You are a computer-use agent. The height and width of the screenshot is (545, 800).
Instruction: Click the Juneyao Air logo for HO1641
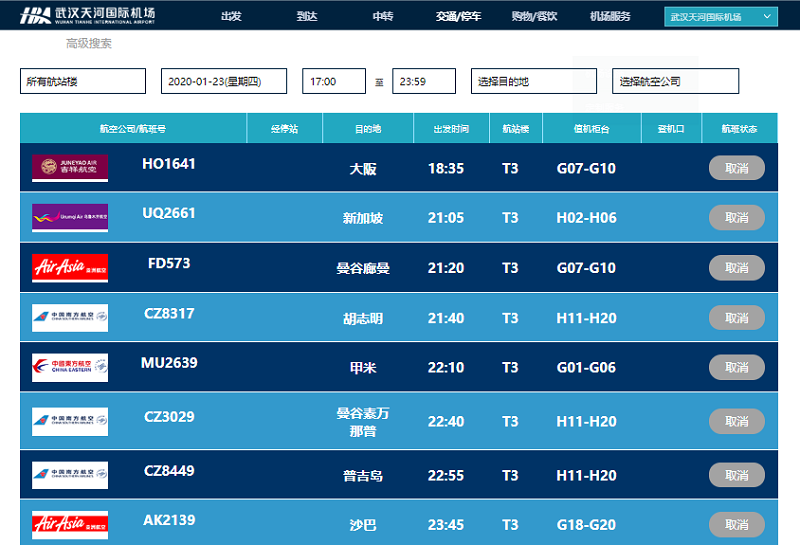pos(70,168)
